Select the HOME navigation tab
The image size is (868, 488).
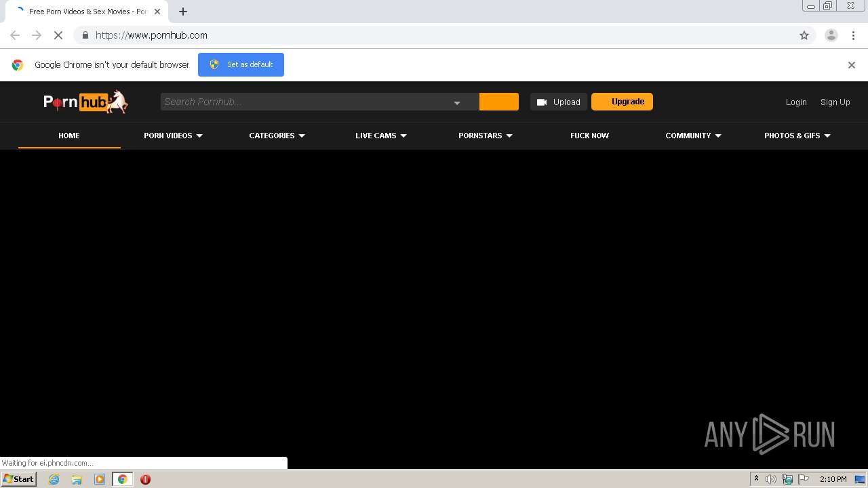(69, 136)
